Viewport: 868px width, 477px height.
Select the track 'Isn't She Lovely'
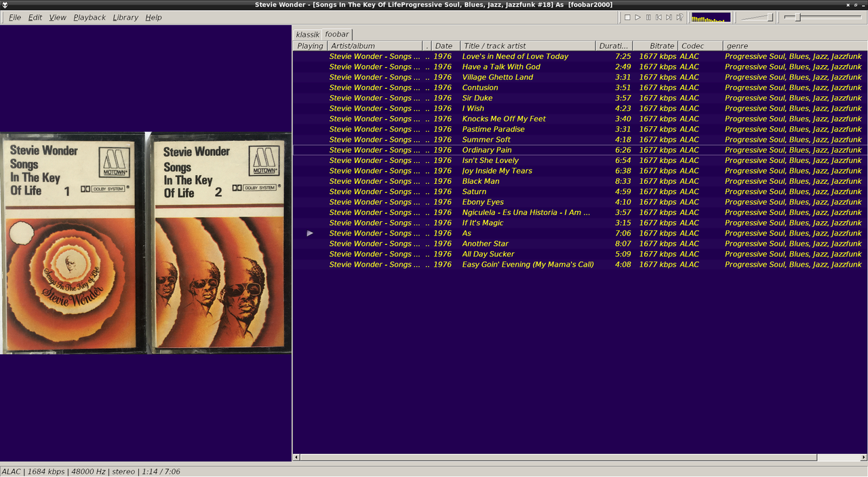(490, 161)
